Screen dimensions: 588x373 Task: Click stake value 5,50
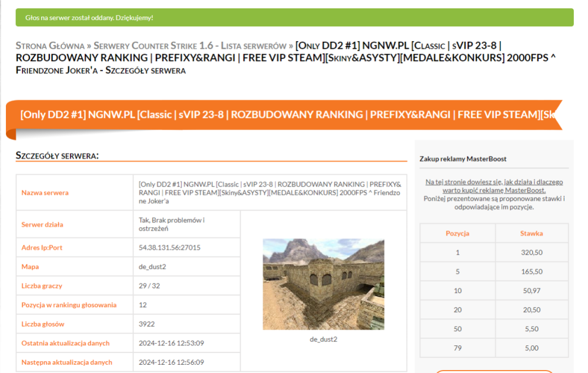532,329
